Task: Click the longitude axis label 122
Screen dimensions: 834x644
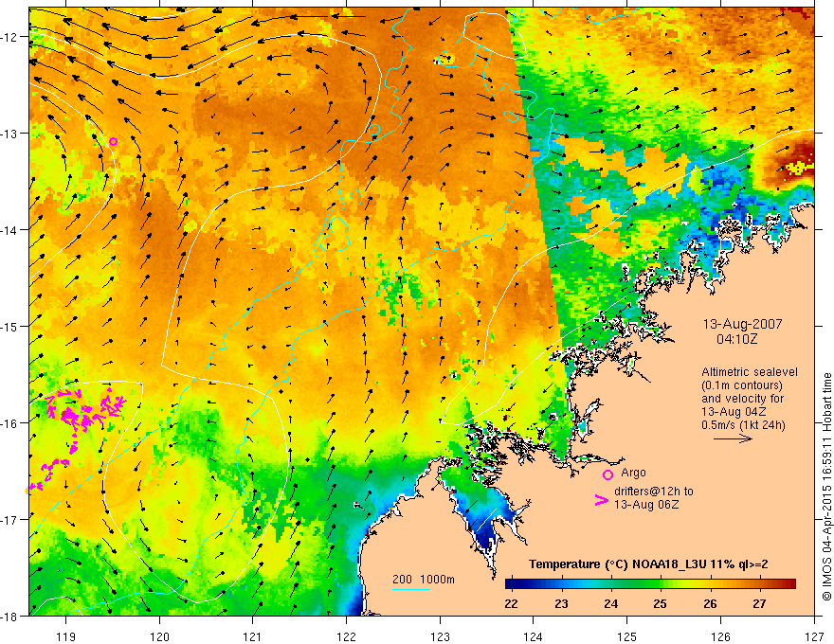Action: coord(346,636)
